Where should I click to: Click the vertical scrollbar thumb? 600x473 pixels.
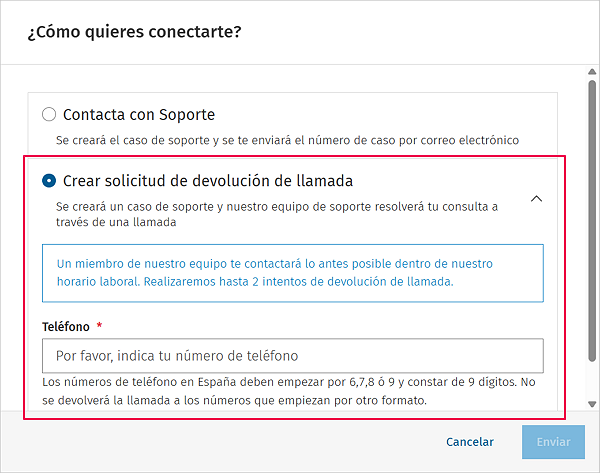click(592, 220)
